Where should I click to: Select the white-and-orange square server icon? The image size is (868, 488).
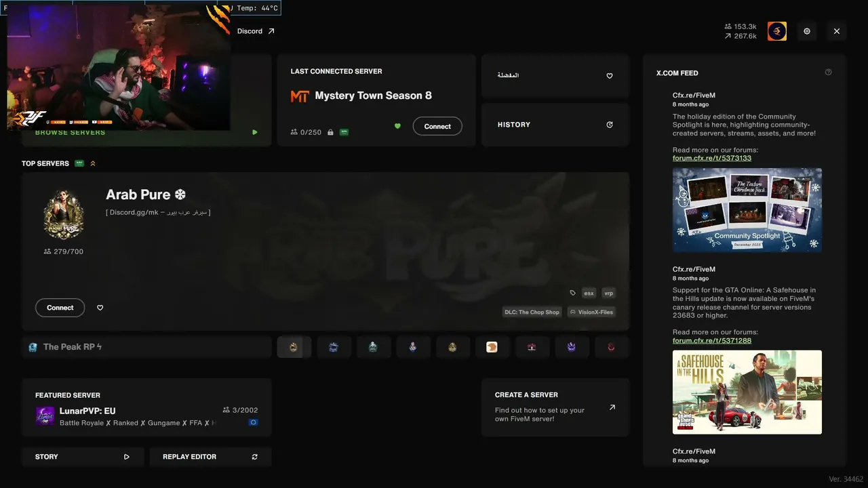click(492, 347)
